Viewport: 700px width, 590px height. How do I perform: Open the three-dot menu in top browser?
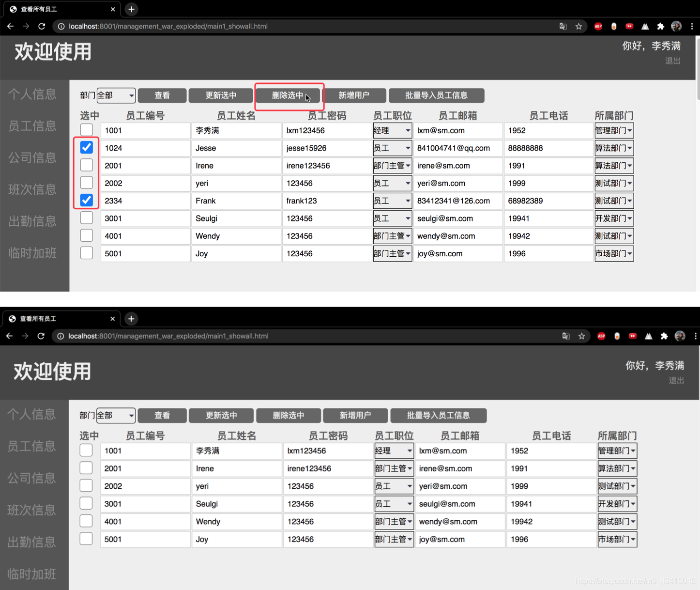(x=692, y=26)
